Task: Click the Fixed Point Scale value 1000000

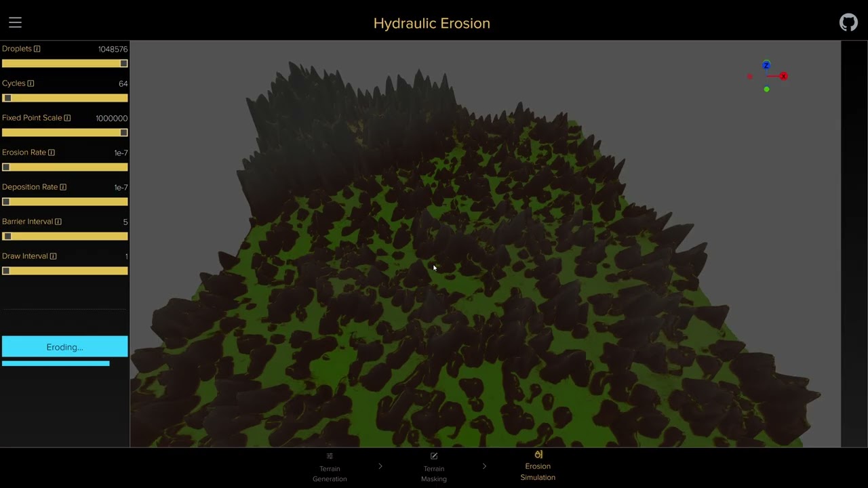Action: tap(111, 119)
